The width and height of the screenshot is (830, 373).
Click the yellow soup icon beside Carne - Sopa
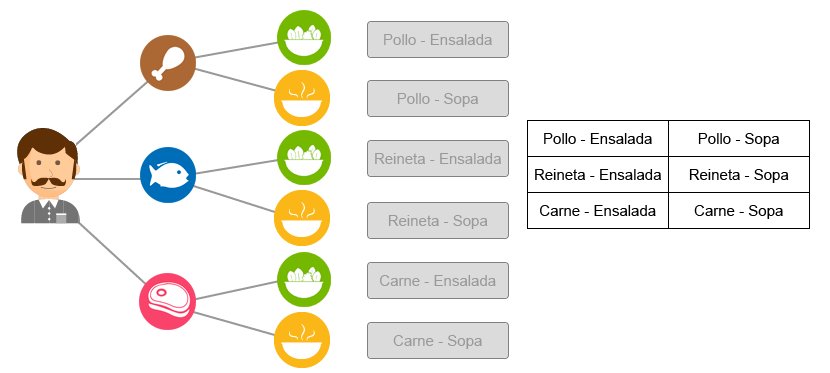[x=302, y=340]
